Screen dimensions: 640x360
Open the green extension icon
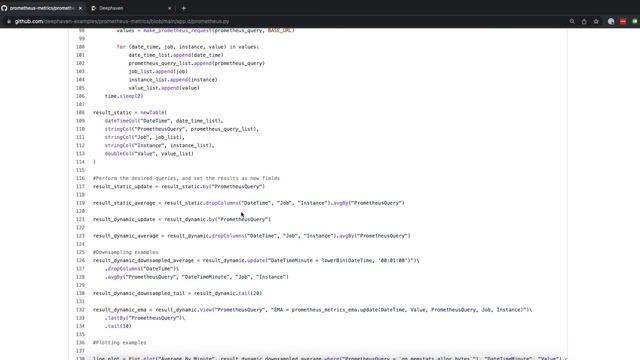tap(635, 22)
